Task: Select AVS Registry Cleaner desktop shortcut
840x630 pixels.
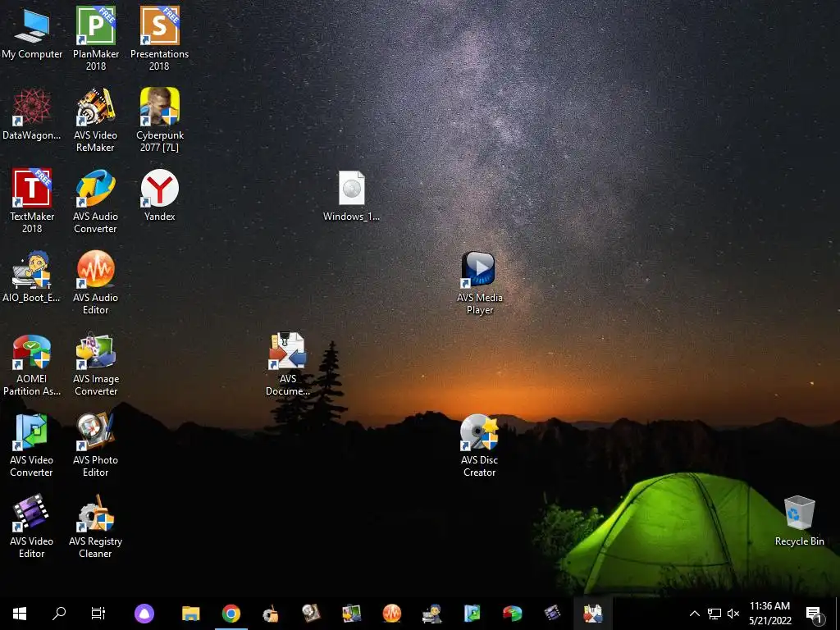Action: (x=96, y=526)
